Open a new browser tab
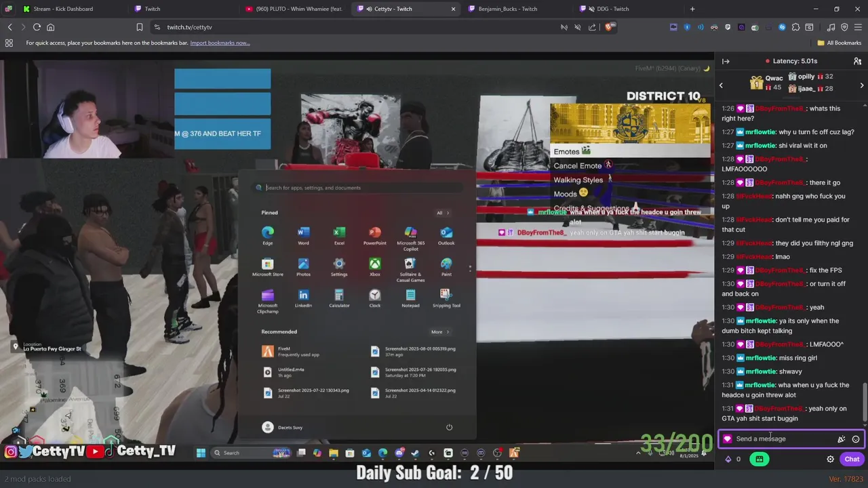The height and width of the screenshot is (488, 868). coord(692,9)
